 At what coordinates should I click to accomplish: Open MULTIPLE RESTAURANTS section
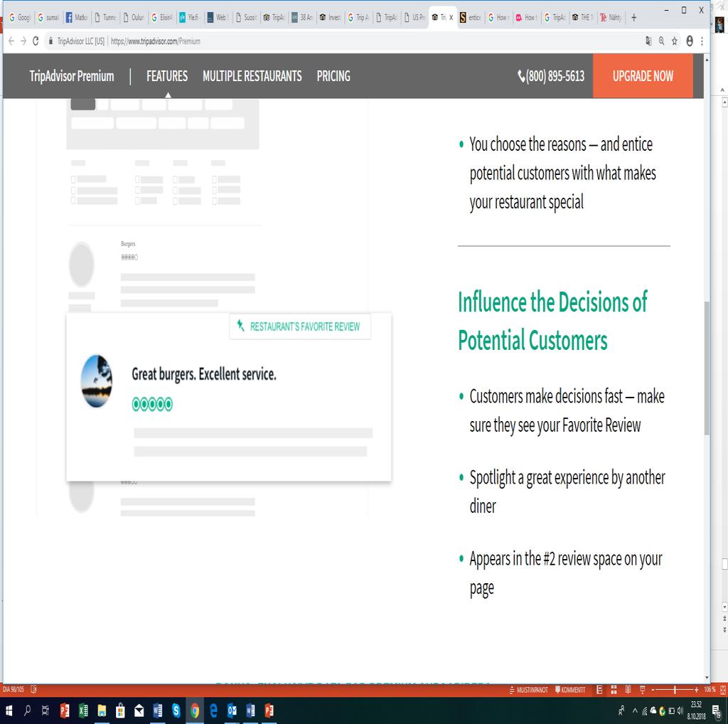coord(252,76)
